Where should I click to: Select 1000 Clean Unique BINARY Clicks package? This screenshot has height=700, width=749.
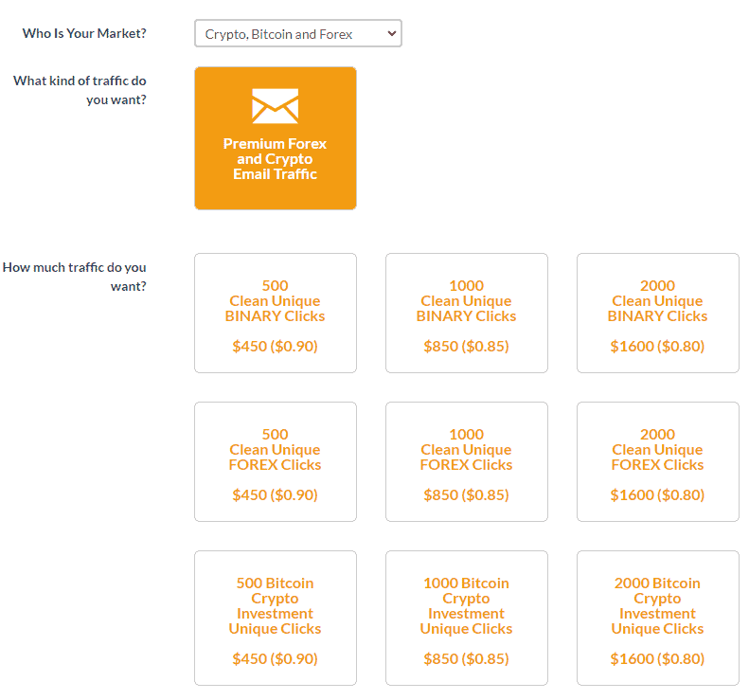467,313
